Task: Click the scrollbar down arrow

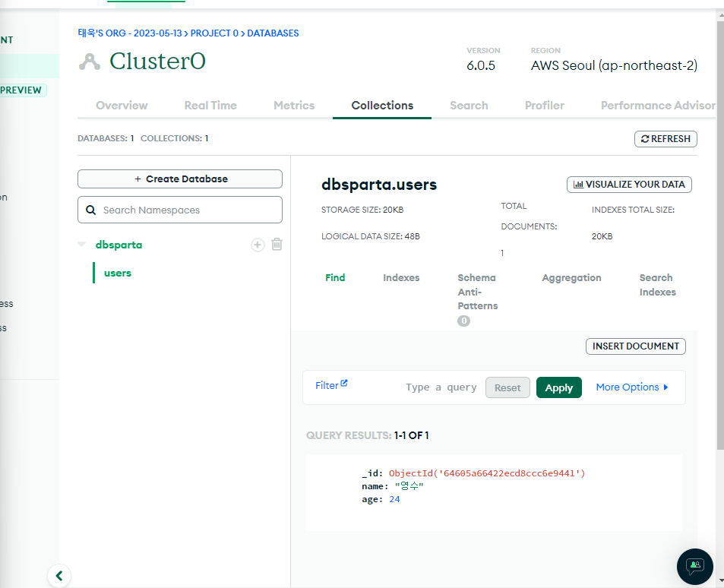Action: click(x=720, y=581)
